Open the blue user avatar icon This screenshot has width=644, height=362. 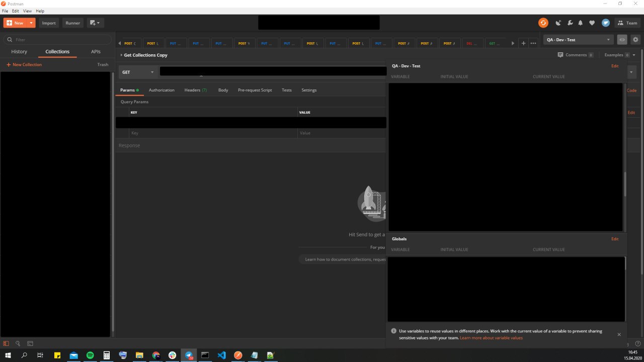(606, 23)
